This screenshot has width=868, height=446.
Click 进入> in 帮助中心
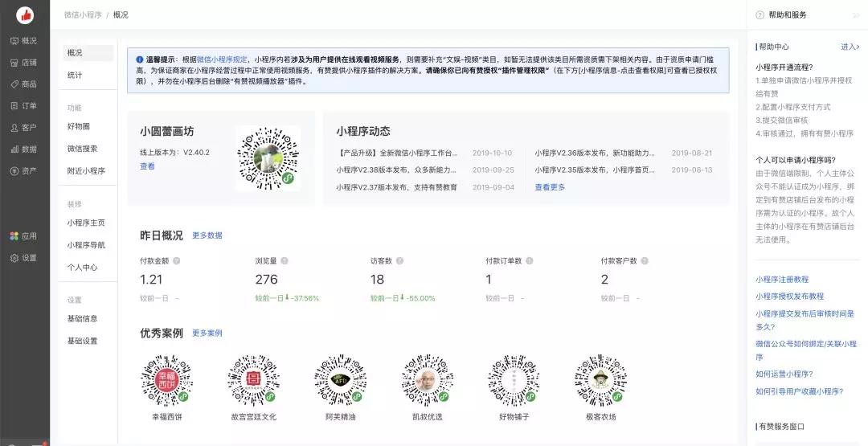pos(850,47)
